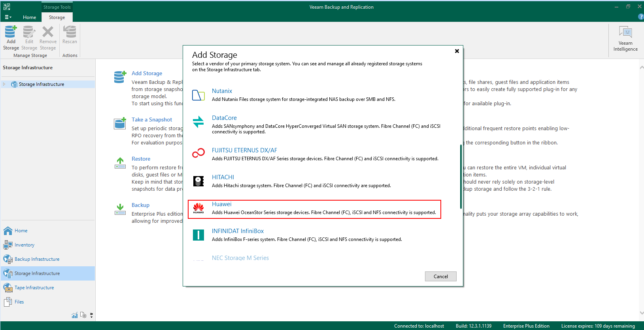Open the Inventory navigation view

(x=25, y=245)
